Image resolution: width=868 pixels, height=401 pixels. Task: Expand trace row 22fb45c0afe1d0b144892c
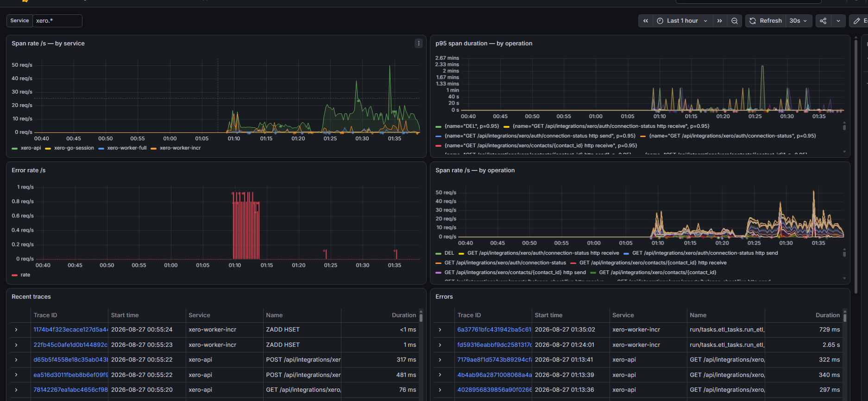coord(16,345)
